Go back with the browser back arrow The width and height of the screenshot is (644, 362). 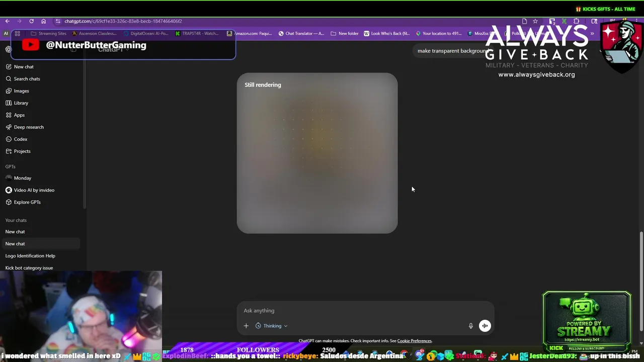[x=7, y=21]
